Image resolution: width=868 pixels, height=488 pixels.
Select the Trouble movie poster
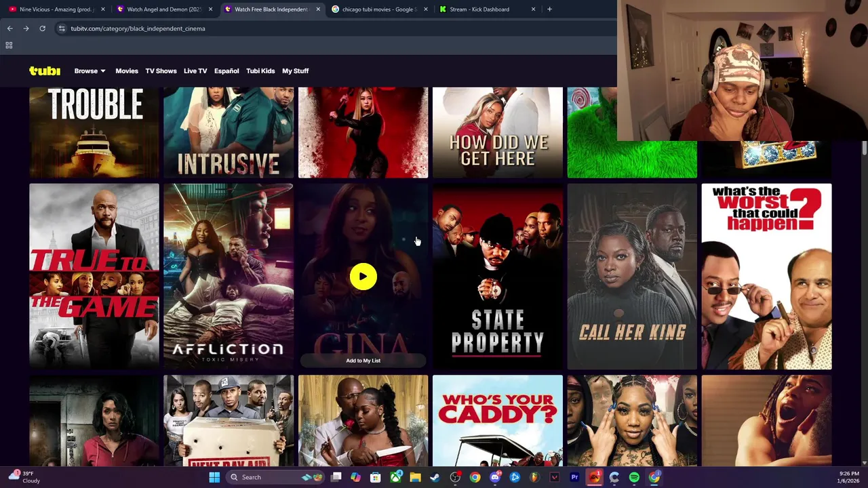point(94,132)
